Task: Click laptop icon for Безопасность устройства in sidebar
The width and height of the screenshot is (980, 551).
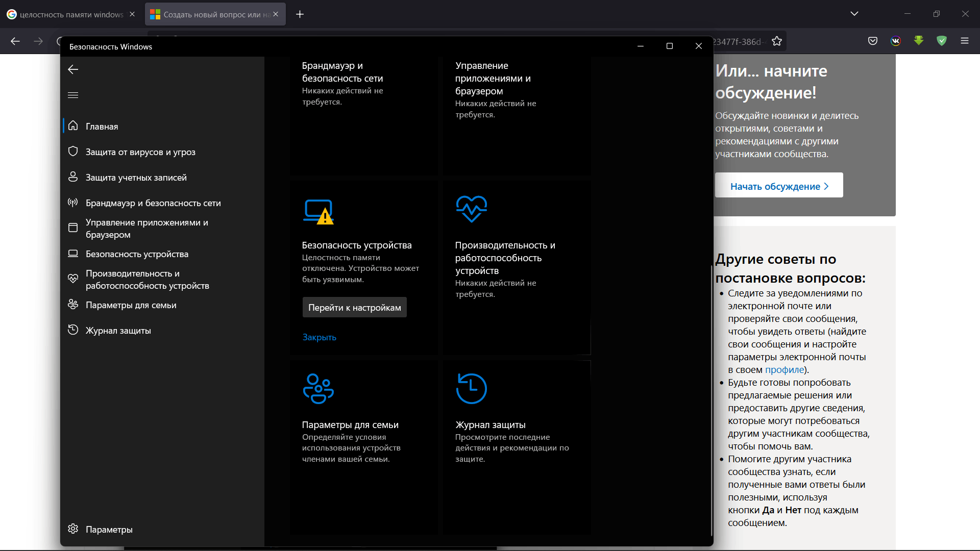Action: pos(73,254)
